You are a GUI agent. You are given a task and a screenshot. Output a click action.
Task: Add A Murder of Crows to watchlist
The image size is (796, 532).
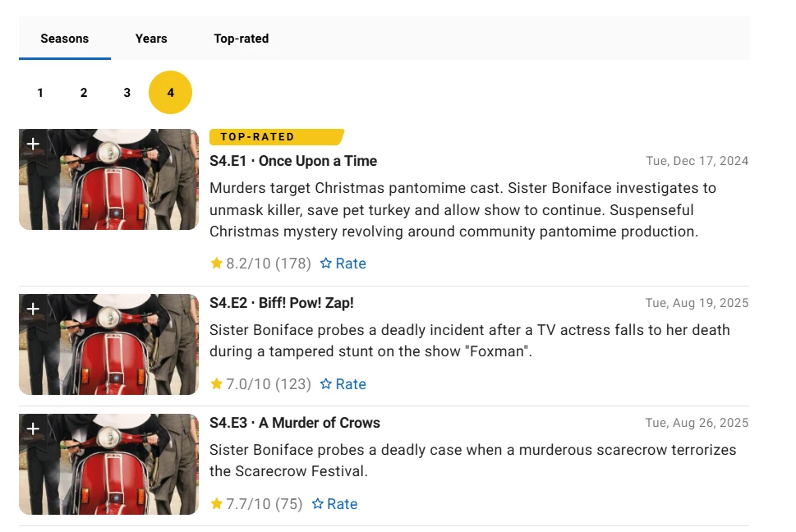(x=33, y=429)
